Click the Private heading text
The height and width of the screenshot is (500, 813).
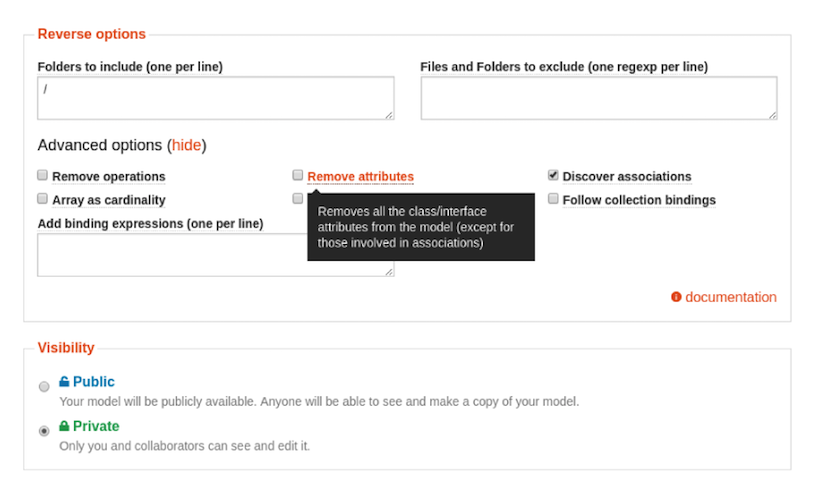[96, 426]
